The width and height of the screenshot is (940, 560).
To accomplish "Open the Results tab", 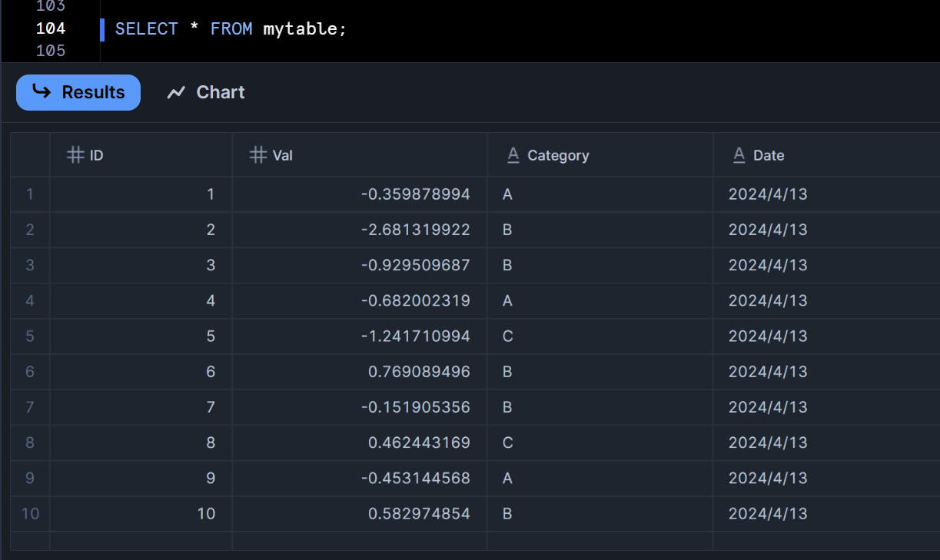I will [78, 92].
